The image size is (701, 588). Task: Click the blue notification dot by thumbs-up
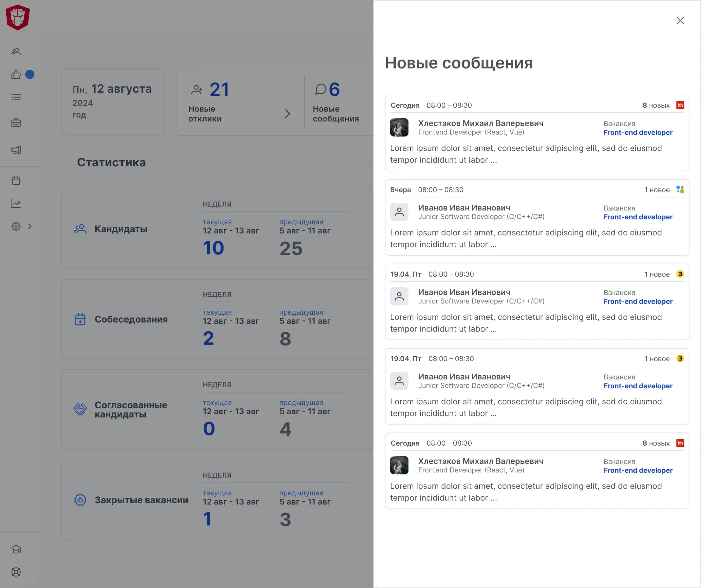point(30,74)
